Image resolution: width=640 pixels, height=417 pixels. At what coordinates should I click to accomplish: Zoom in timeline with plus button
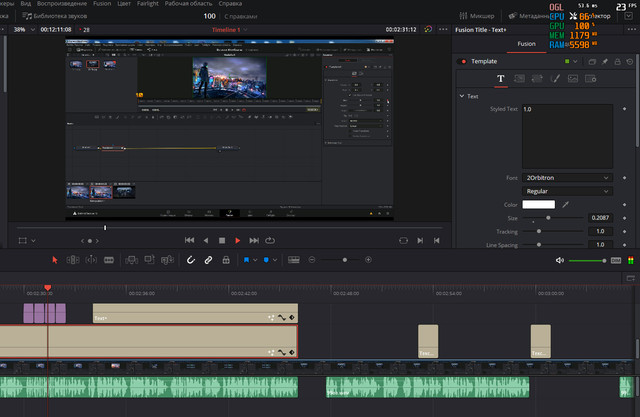point(368,260)
